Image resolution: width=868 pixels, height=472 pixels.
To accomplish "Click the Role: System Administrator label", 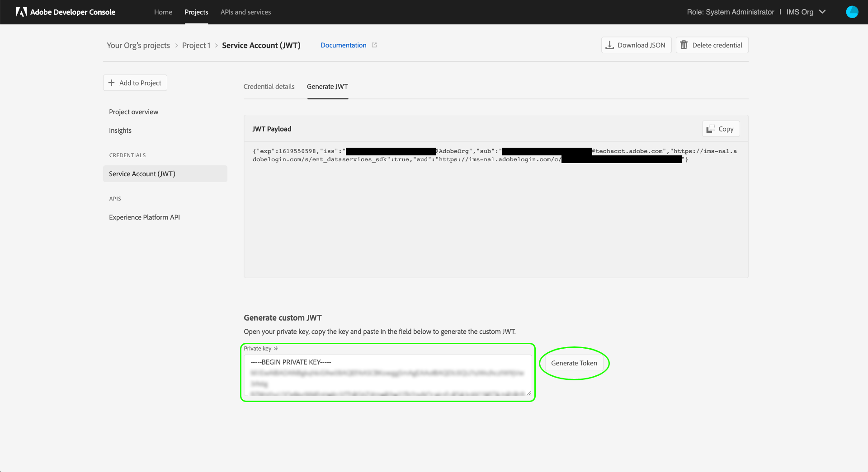I will pyautogui.click(x=731, y=12).
